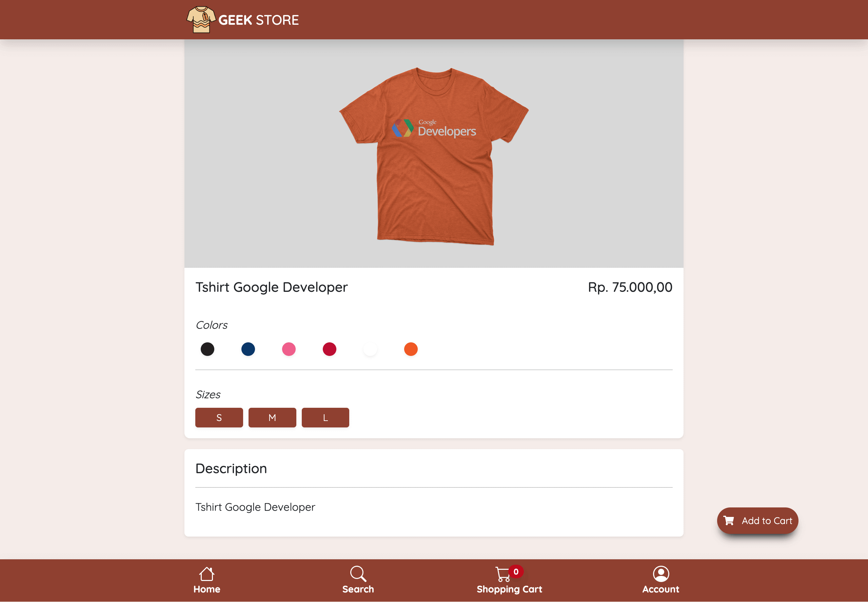Select the navy blue color swatch
Screen dimensions: 868x602
pyautogui.click(x=248, y=349)
